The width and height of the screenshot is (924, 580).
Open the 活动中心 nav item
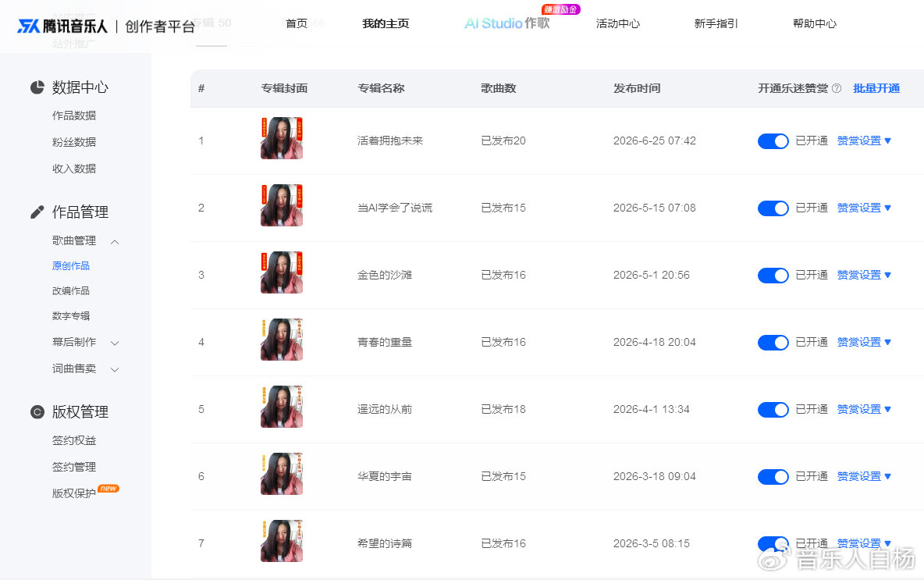[617, 23]
